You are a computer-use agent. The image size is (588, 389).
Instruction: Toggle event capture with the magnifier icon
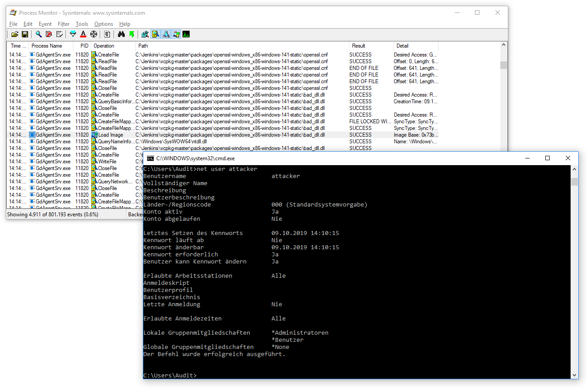point(39,34)
